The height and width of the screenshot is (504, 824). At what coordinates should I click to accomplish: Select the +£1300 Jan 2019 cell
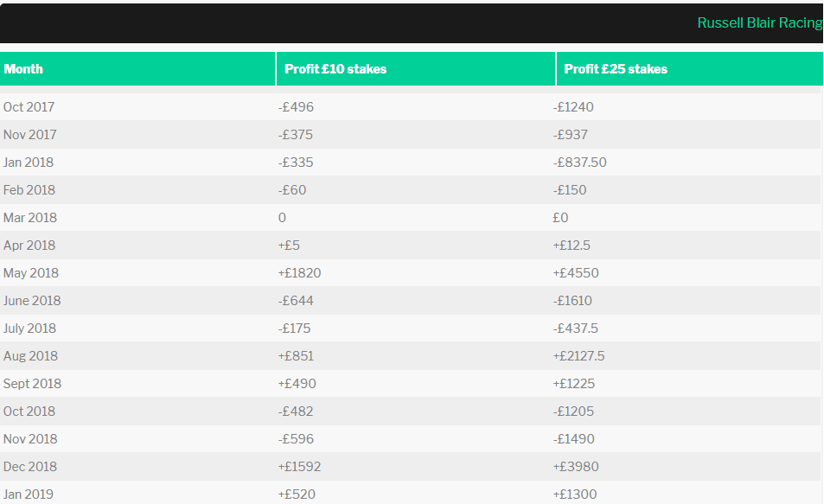pyautogui.click(x=575, y=494)
